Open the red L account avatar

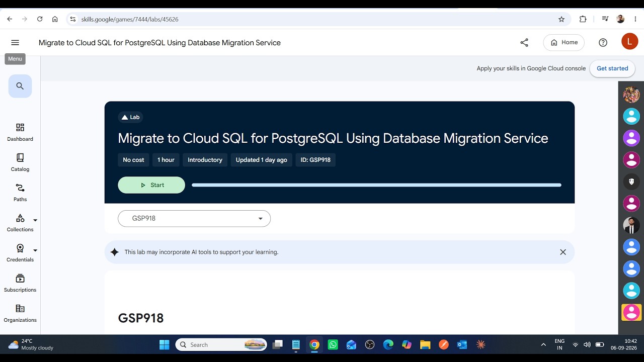point(629,41)
